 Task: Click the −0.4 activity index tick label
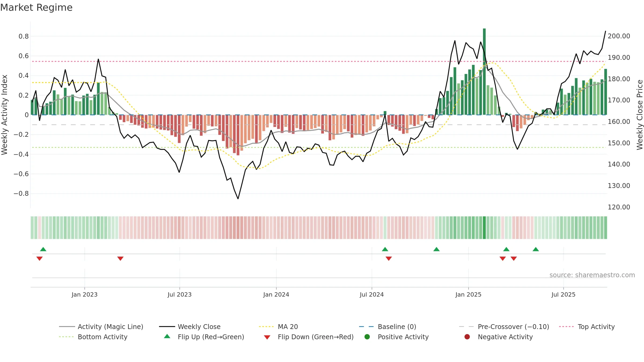(21, 154)
